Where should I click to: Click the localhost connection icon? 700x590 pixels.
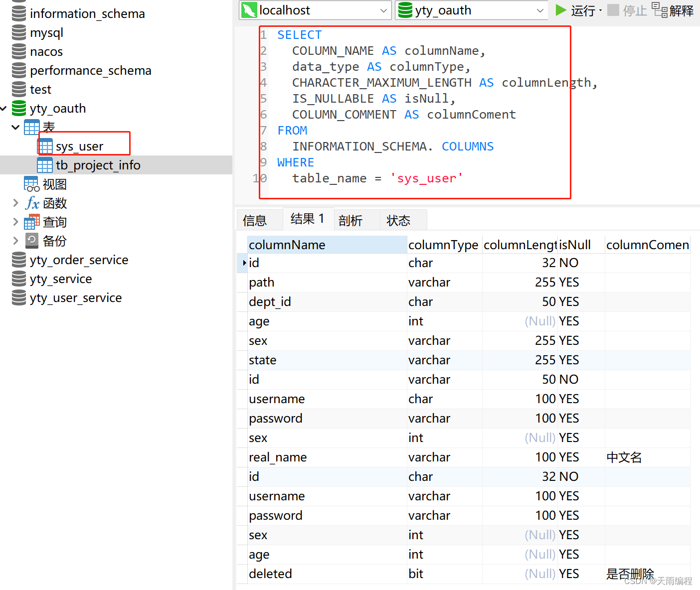point(249,10)
